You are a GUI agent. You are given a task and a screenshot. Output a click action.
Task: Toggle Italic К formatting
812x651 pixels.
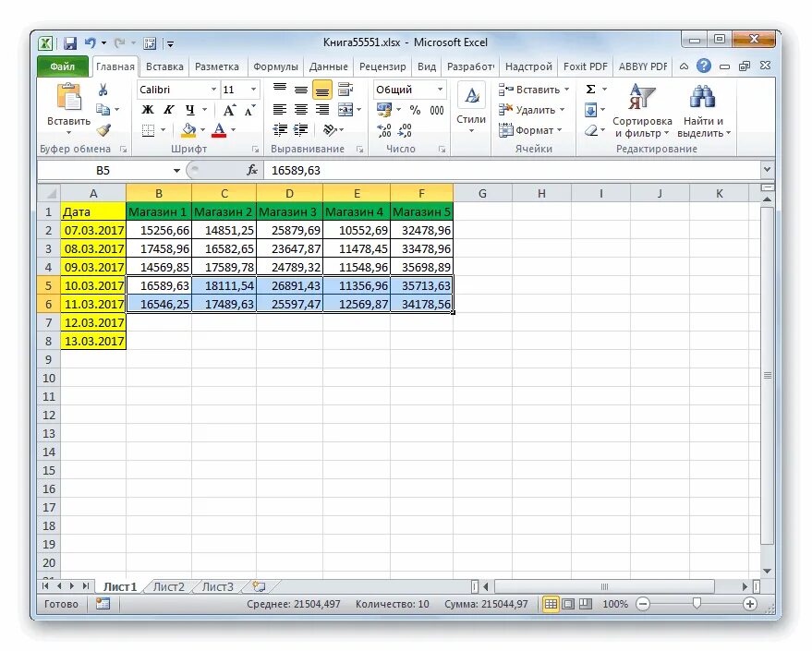169,110
